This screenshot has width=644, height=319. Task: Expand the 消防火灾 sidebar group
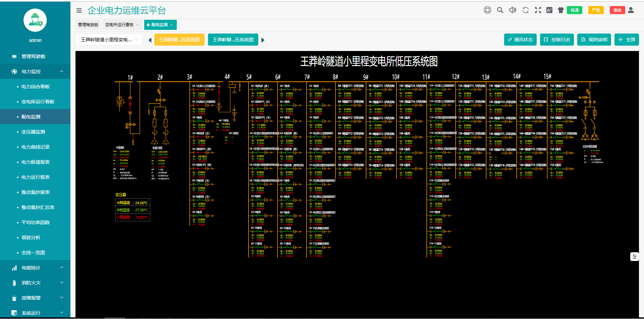[x=35, y=283]
